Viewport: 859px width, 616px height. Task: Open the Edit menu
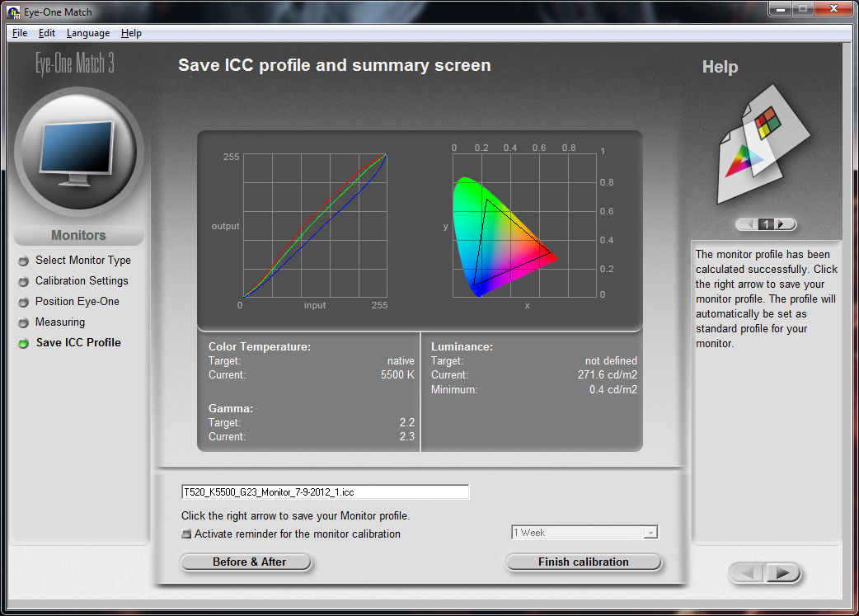46,33
